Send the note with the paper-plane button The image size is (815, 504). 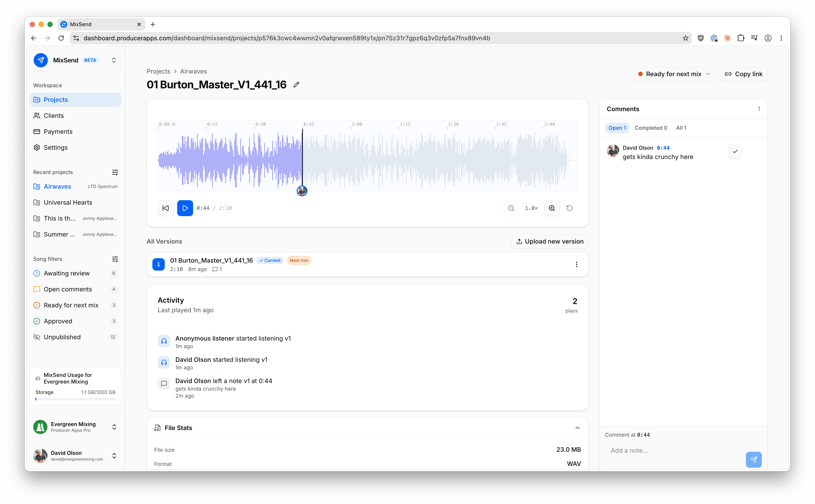tap(754, 460)
